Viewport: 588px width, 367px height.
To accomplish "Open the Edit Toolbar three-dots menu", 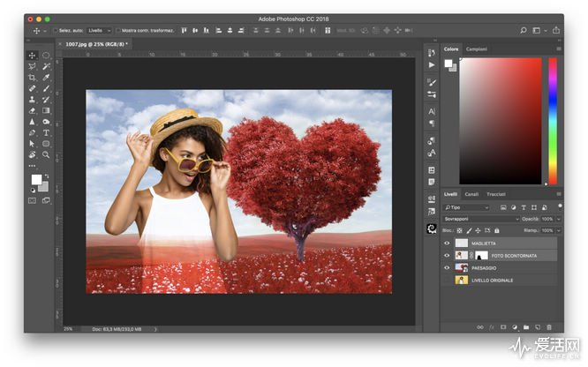I will [33, 165].
